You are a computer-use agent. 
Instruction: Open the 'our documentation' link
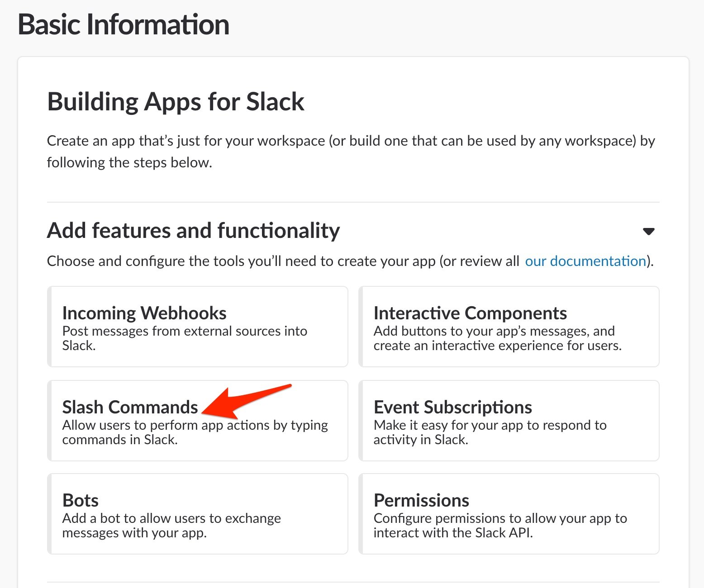click(x=585, y=261)
